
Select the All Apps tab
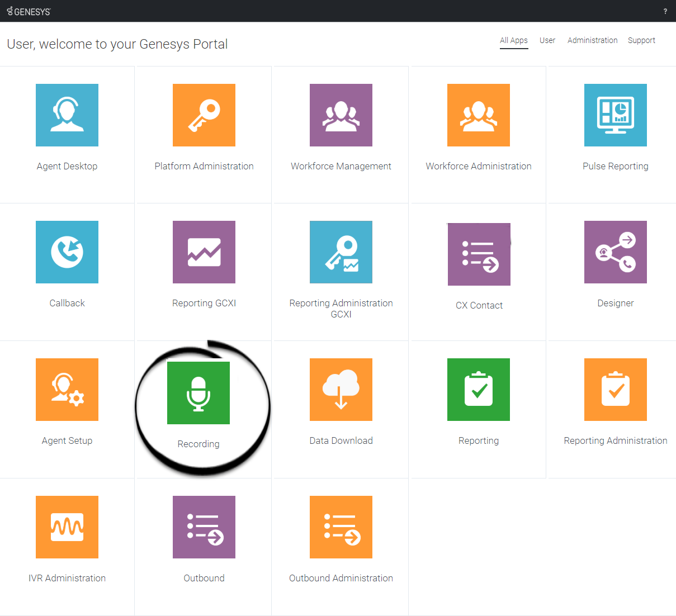pos(513,40)
